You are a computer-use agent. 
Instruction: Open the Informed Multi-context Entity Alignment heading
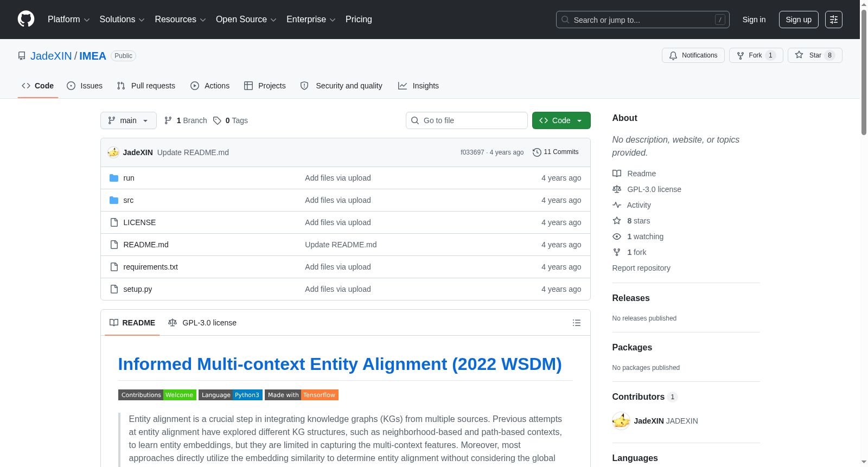coord(340,364)
